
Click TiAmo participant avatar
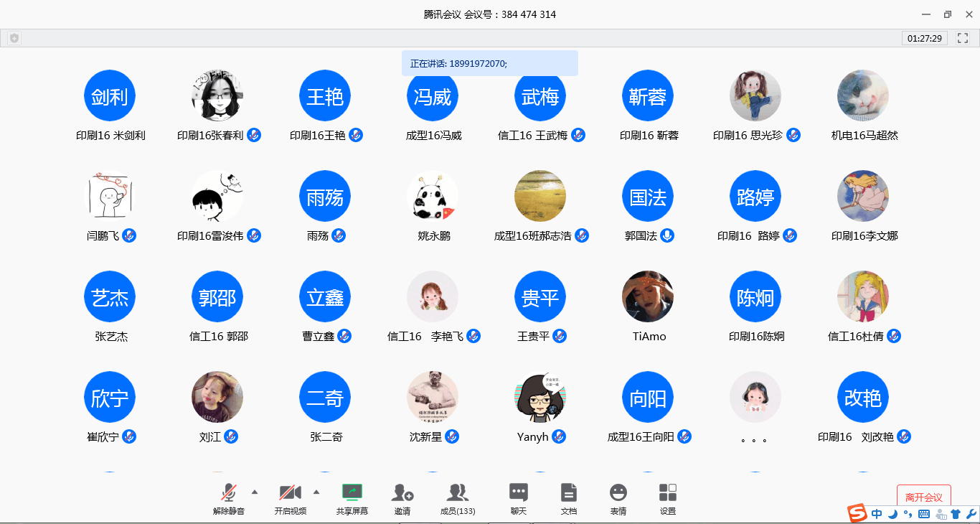[x=648, y=297]
